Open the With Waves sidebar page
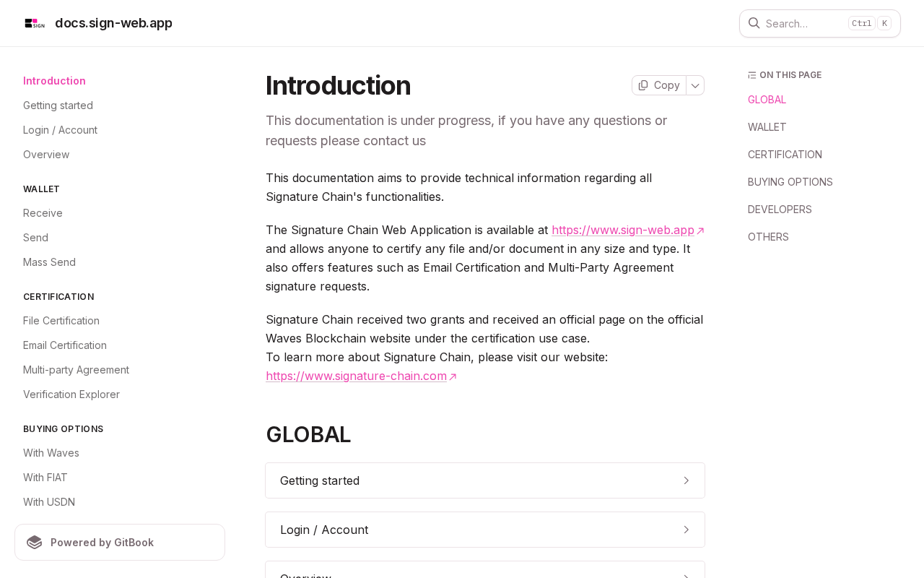This screenshot has width=924, height=578. tap(51, 453)
